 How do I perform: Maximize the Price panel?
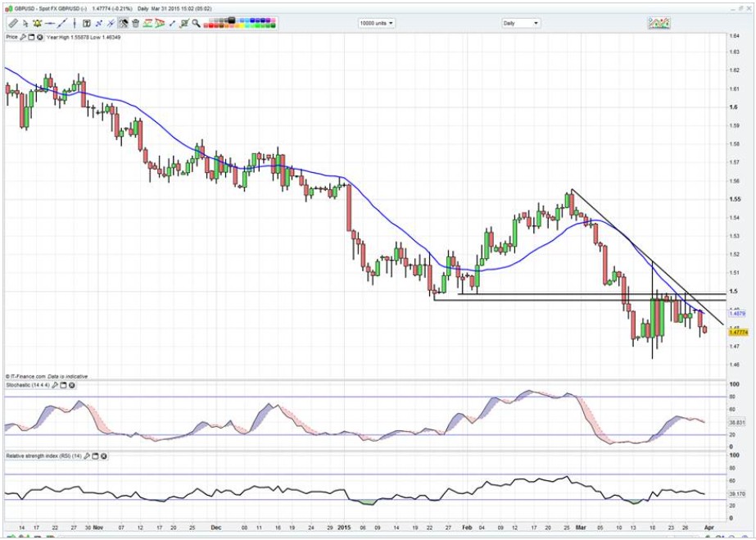(32, 37)
